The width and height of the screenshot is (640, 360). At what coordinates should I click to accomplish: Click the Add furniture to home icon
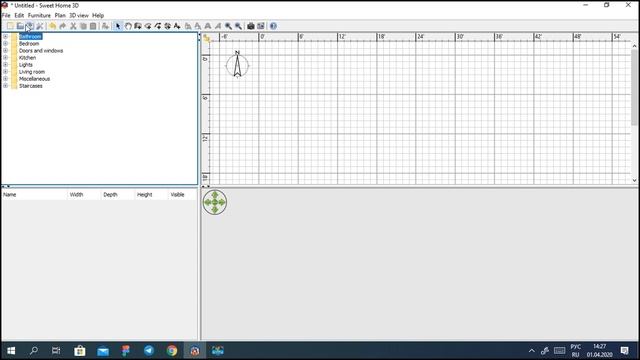tap(105, 26)
